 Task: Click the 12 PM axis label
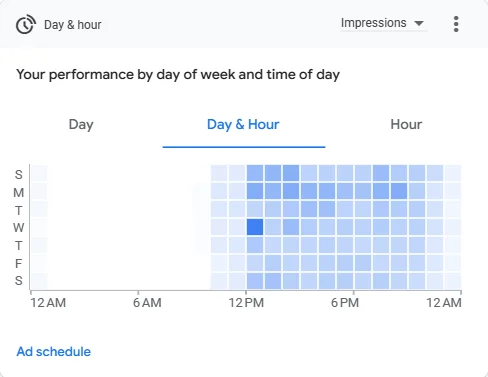246,303
